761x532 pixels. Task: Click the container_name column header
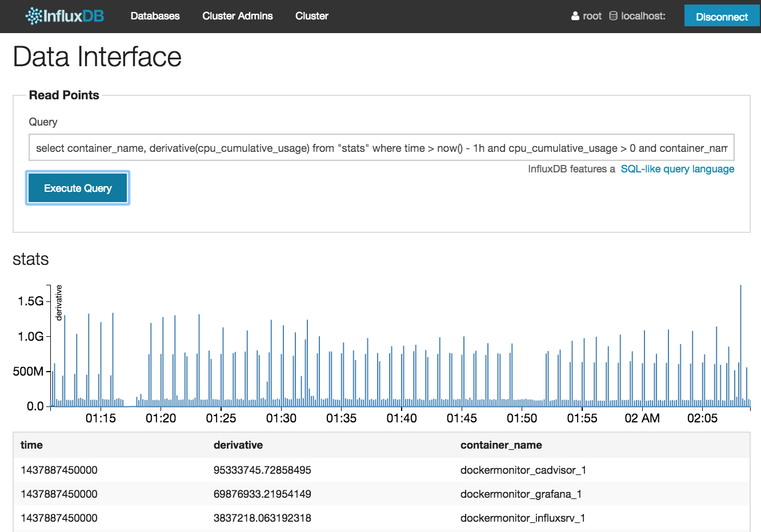point(501,445)
